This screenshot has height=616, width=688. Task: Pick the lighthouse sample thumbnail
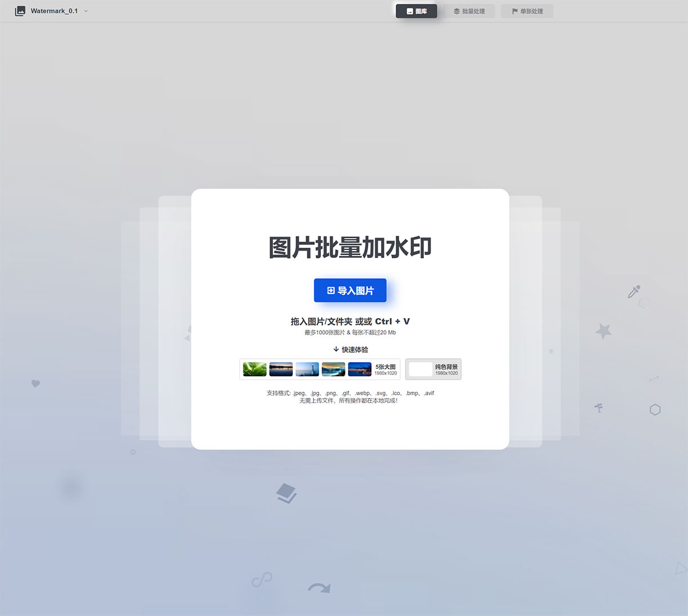[x=307, y=369]
